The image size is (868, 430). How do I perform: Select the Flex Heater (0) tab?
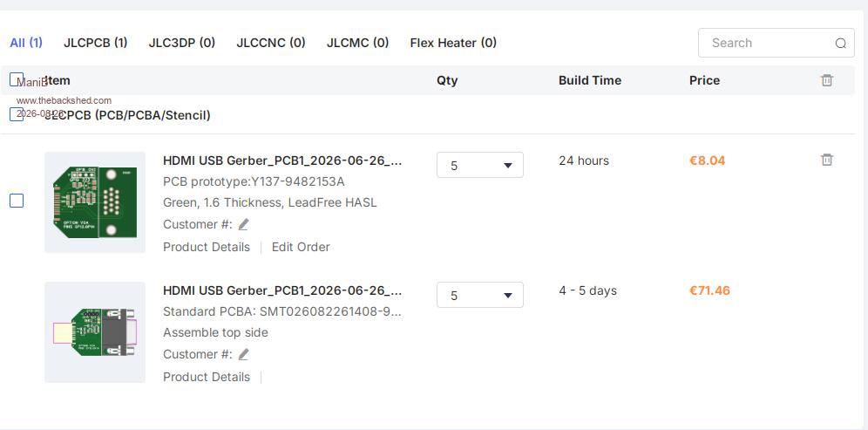453,43
